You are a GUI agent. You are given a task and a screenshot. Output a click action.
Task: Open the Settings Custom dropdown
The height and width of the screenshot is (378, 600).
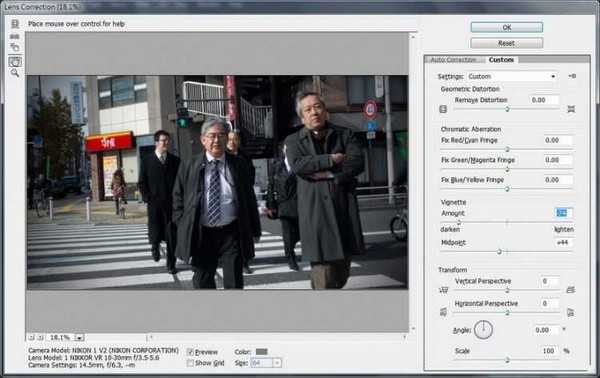click(x=512, y=76)
